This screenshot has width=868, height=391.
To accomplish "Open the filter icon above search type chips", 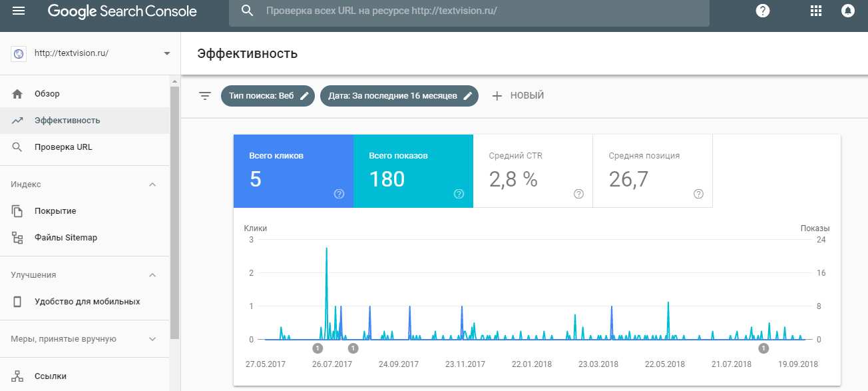I will click(x=204, y=96).
